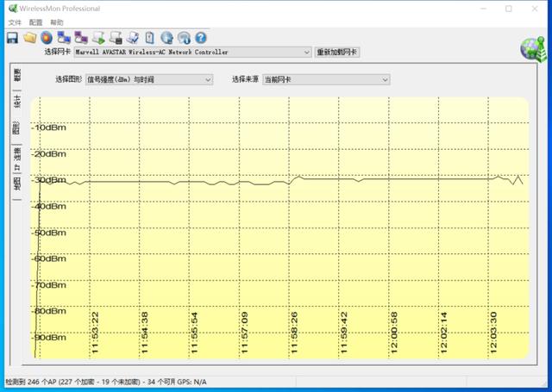
Task: Click the blue network computers icon
Action: pos(63,38)
